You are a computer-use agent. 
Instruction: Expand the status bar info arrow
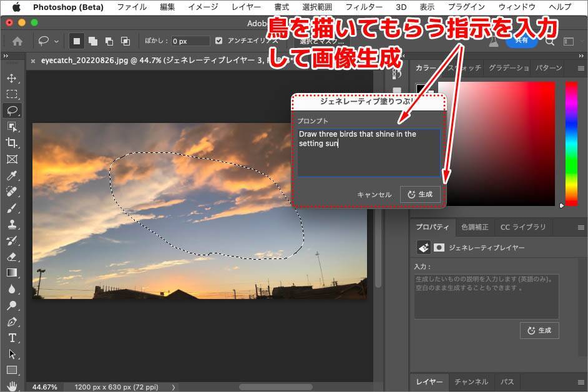point(174,387)
